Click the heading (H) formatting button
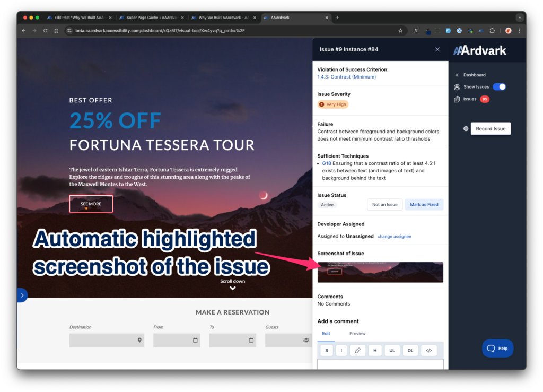The image size is (543, 392). 374,350
